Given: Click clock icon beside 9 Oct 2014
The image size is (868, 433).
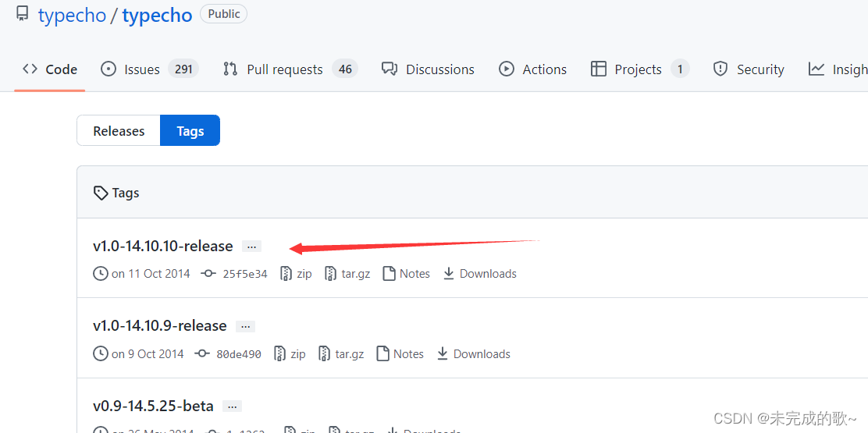Looking at the screenshot, I should pyautogui.click(x=101, y=354).
